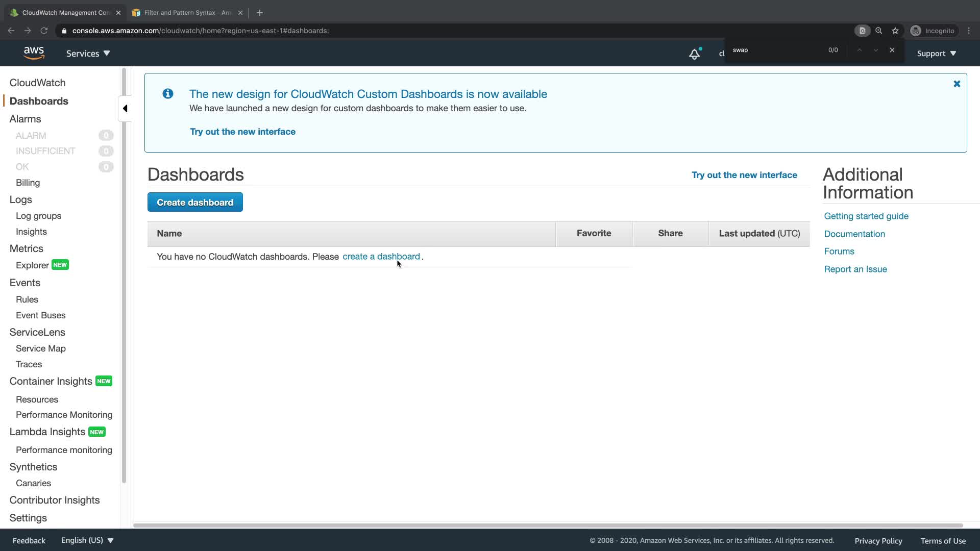Close the find bar with the X
Screen dimensions: 980x551
(892, 50)
